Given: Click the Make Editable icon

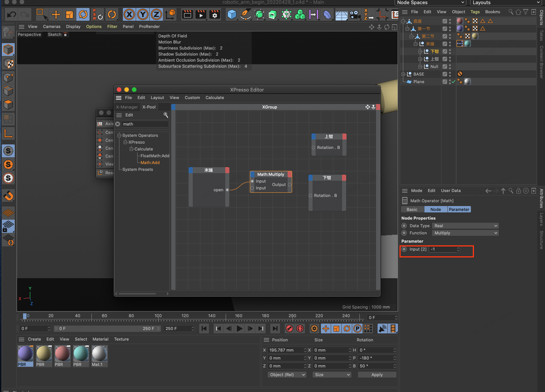Looking at the screenshot, I should [8, 33].
